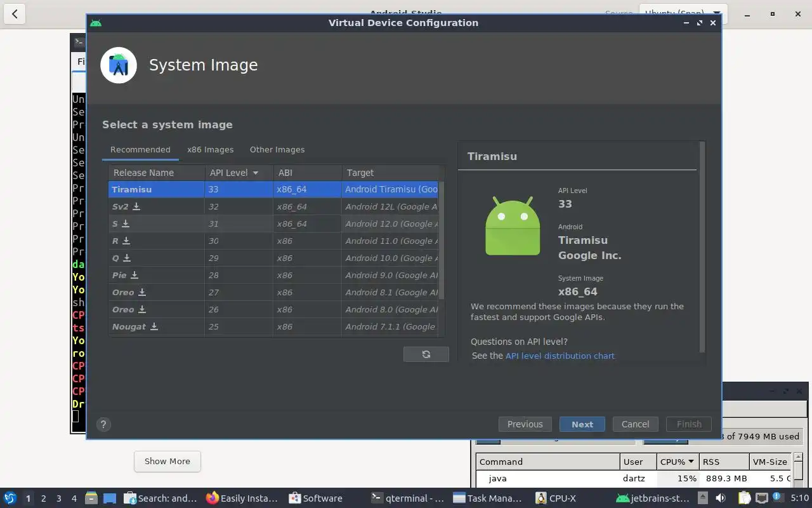Click the back arrow in Software window
Image resolution: width=812 pixels, height=508 pixels.
point(15,13)
